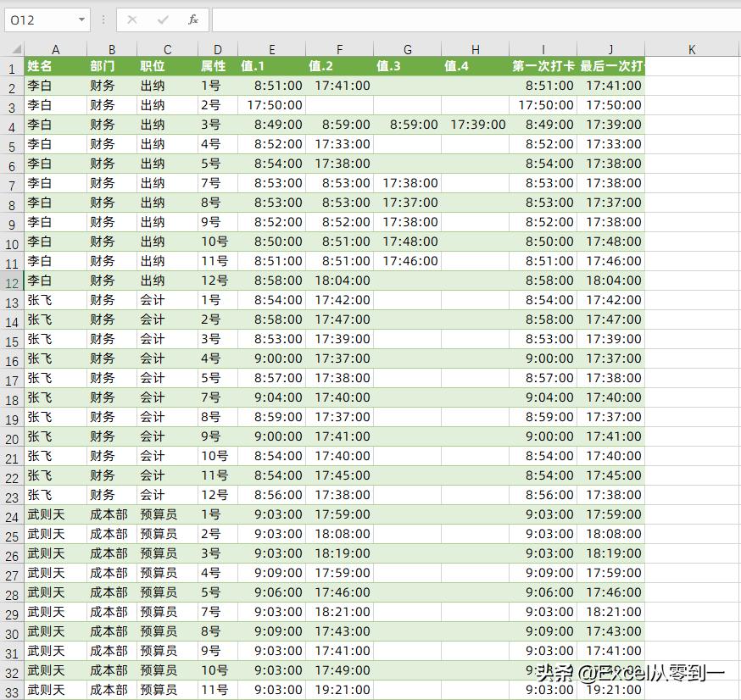The image size is (741, 700).
Task: Select column header A
Action: [56, 47]
